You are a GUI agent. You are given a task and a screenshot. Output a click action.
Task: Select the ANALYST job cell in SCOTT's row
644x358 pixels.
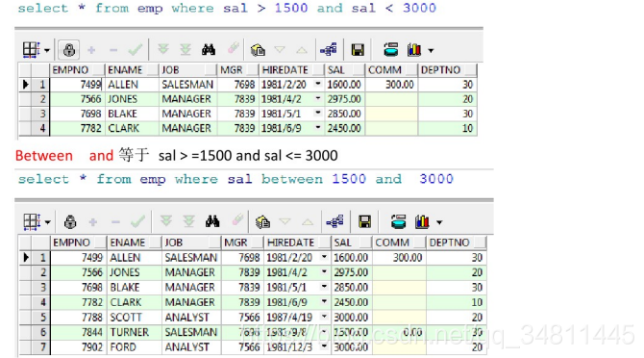(x=191, y=317)
